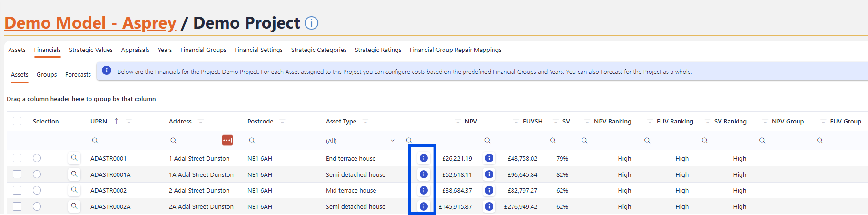Open the Asset Type column header filter menu
The height and width of the screenshot is (215, 868).
tap(365, 121)
